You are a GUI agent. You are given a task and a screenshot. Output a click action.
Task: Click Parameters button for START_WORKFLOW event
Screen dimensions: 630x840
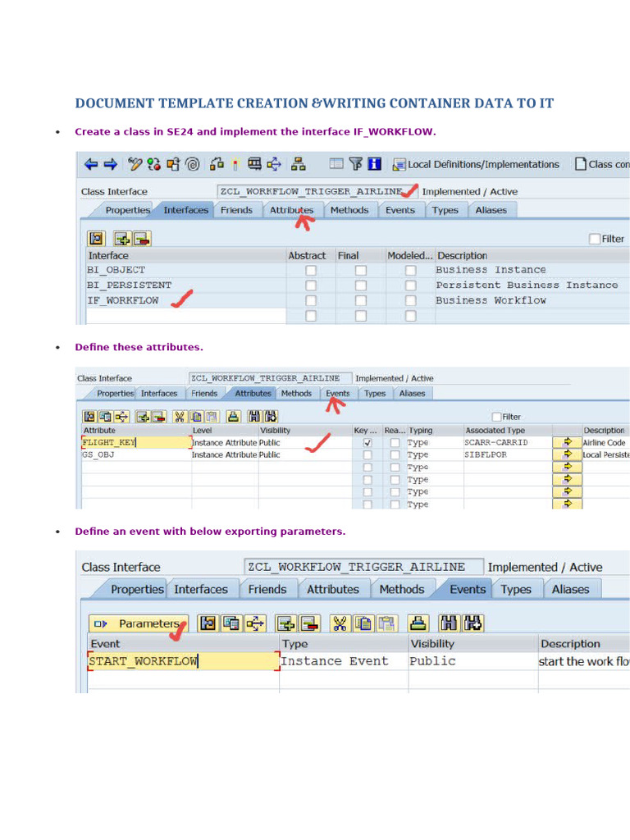[139, 623]
